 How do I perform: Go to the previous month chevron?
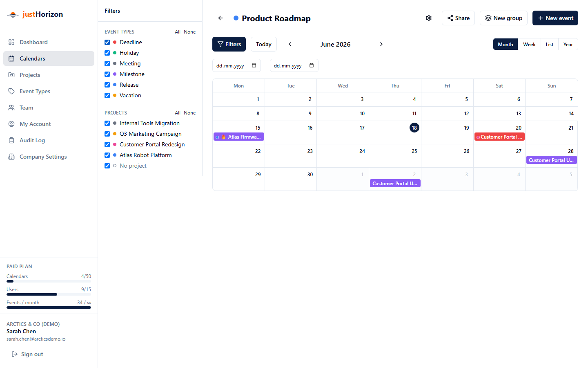point(290,44)
